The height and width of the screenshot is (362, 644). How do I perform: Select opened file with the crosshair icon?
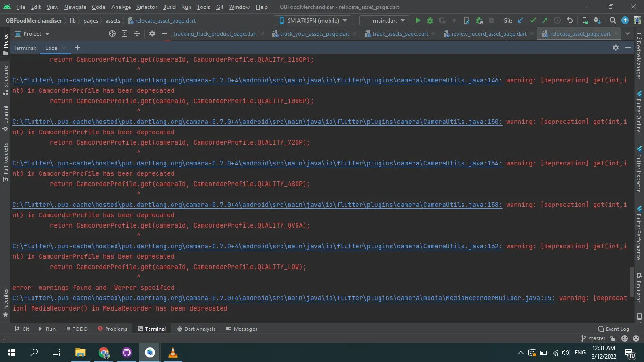[112, 34]
